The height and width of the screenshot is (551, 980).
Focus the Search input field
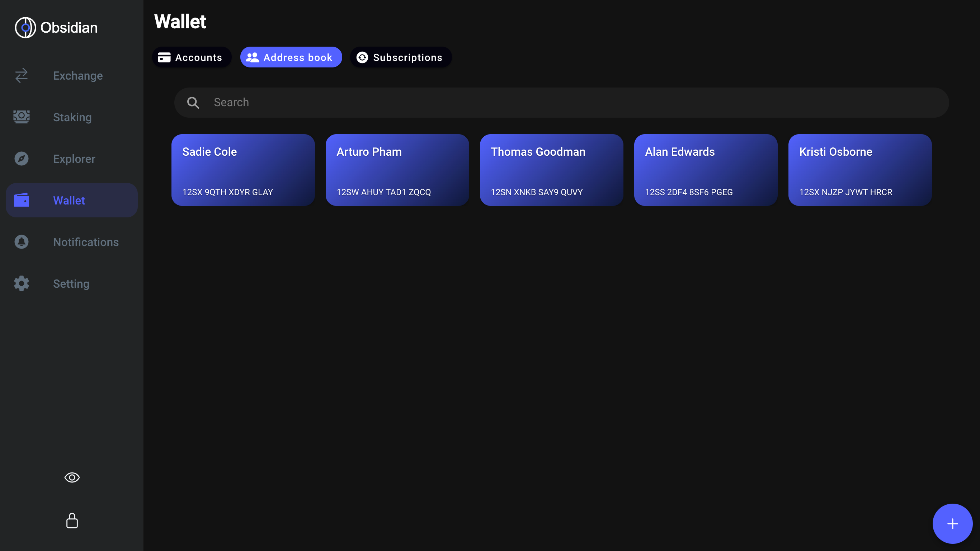click(561, 103)
